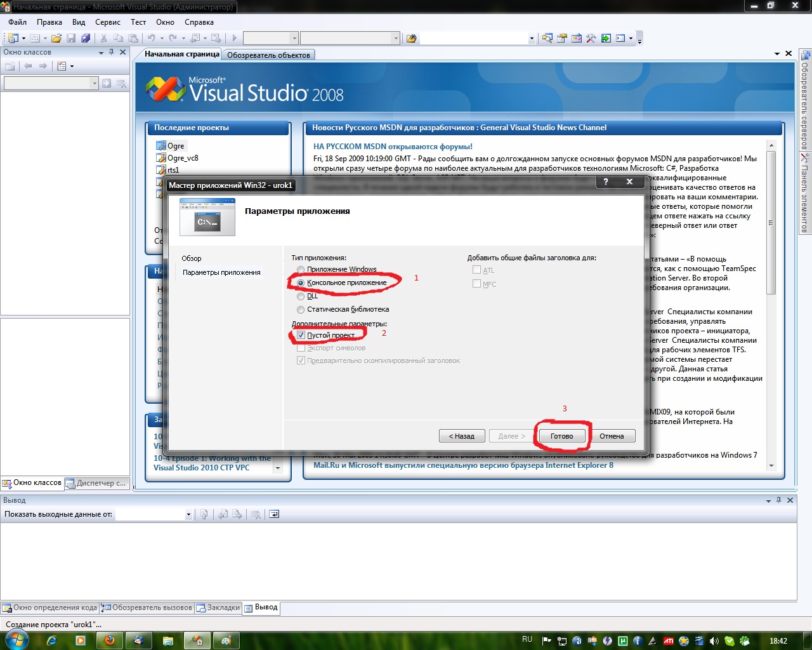Click the Copy toolbar icon
Image resolution: width=812 pixels, height=650 pixels.
pos(118,38)
